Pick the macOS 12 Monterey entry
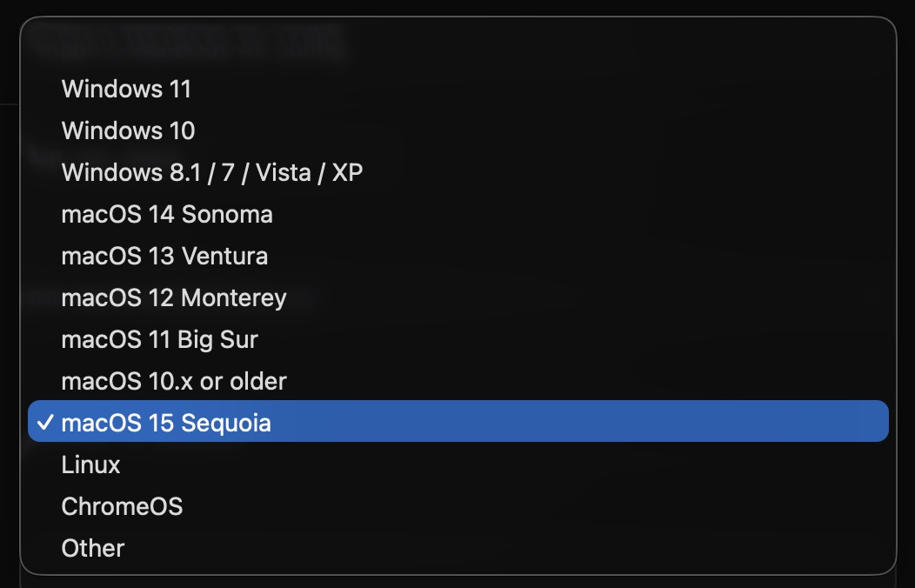This screenshot has height=588, width=915. 174,297
